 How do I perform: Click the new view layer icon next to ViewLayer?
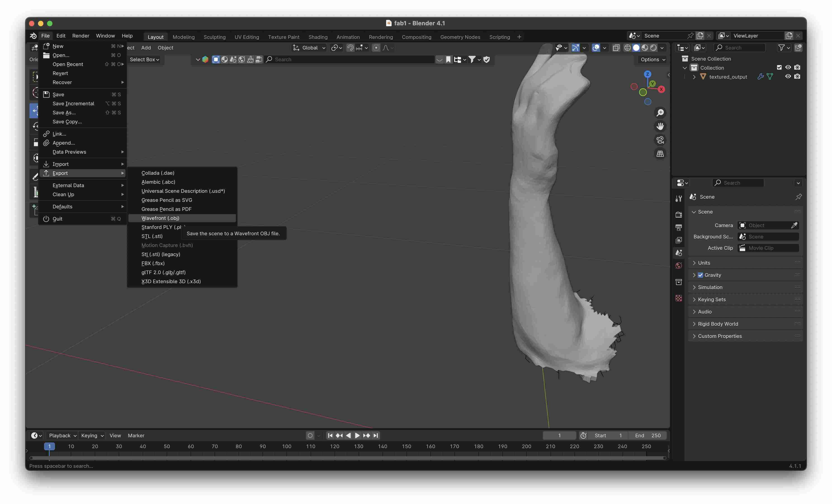(789, 35)
